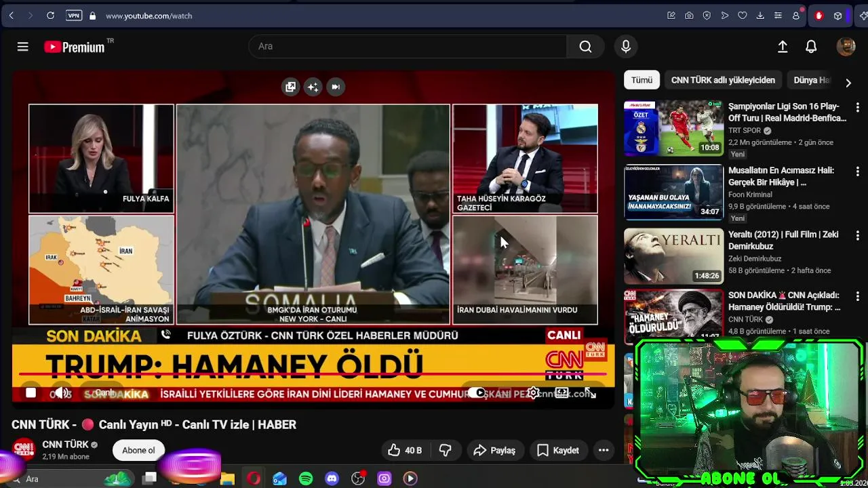Open the account avatar menu

846,46
